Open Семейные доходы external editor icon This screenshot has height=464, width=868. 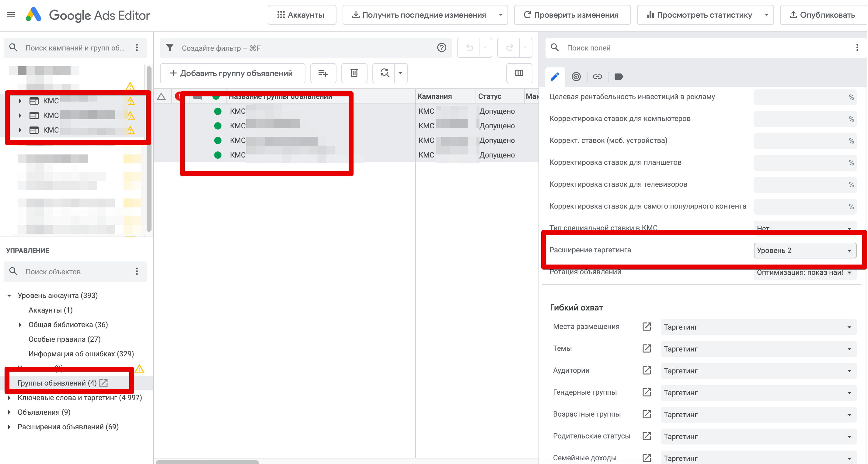[x=646, y=458]
